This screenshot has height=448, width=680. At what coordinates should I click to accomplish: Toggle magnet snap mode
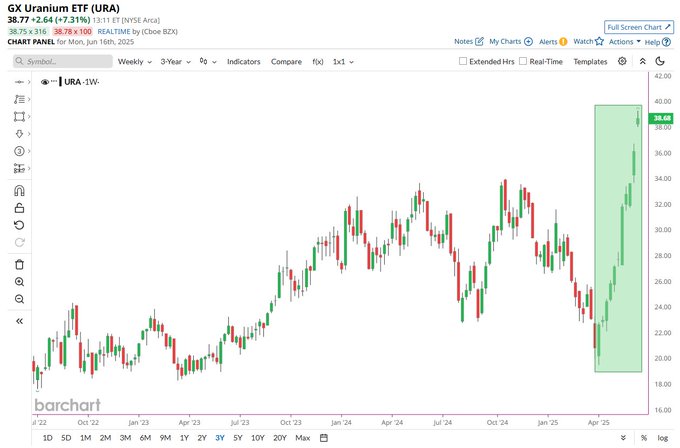click(19, 191)
